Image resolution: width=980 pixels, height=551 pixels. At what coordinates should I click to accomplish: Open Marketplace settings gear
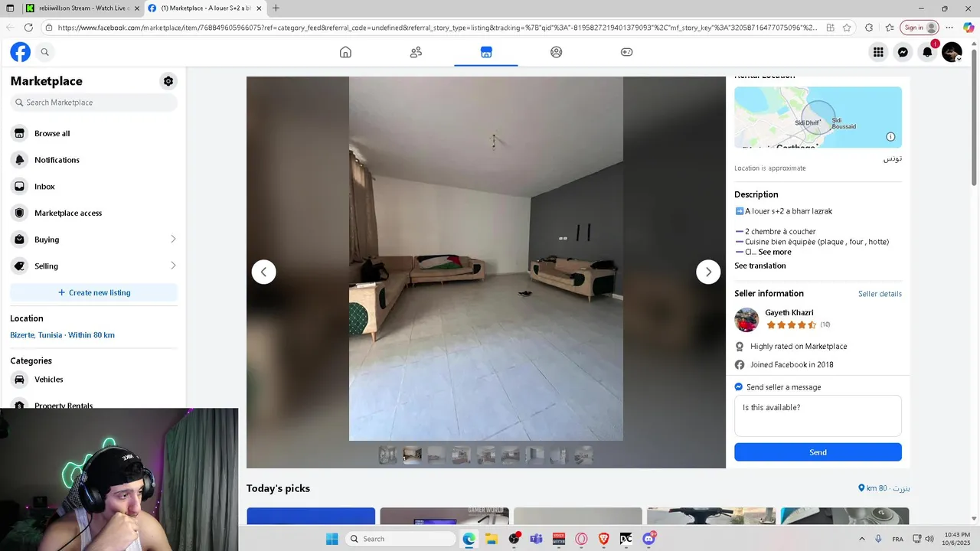(x=168, y=81)
